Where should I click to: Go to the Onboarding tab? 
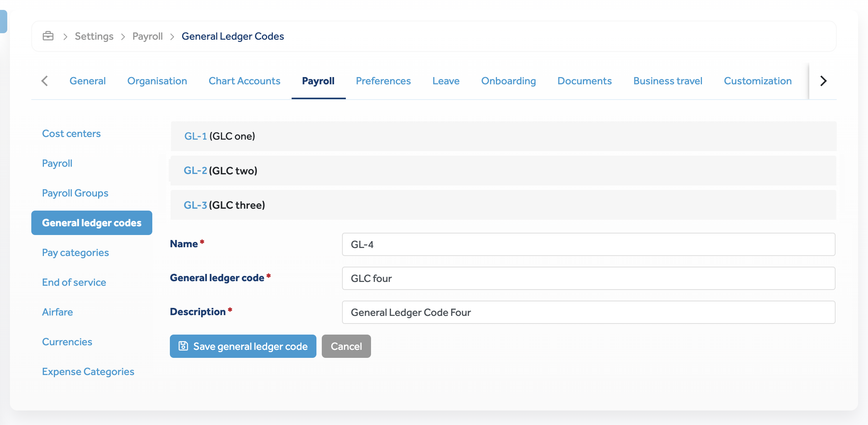(x=508, y=81)
